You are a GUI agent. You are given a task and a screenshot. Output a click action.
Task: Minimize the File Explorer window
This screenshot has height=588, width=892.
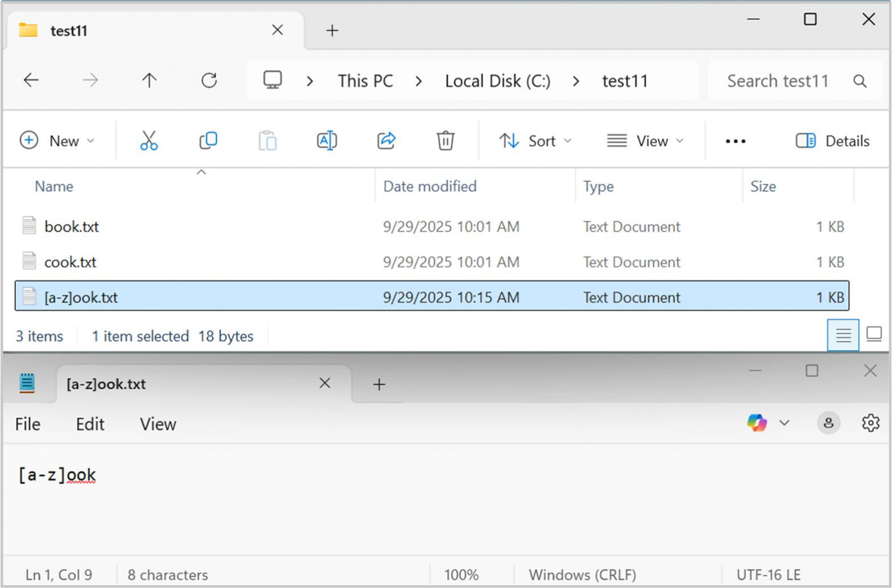(x=754, y=19)
